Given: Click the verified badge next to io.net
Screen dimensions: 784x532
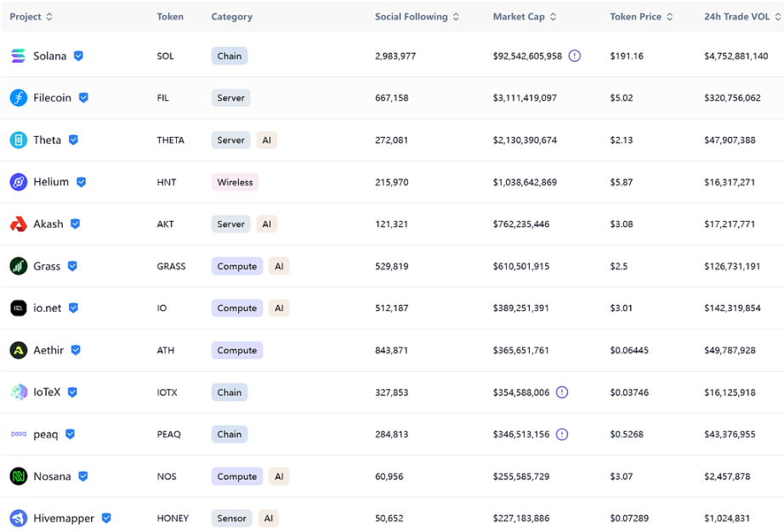Looking at the screenshot, I should [73, 308].
